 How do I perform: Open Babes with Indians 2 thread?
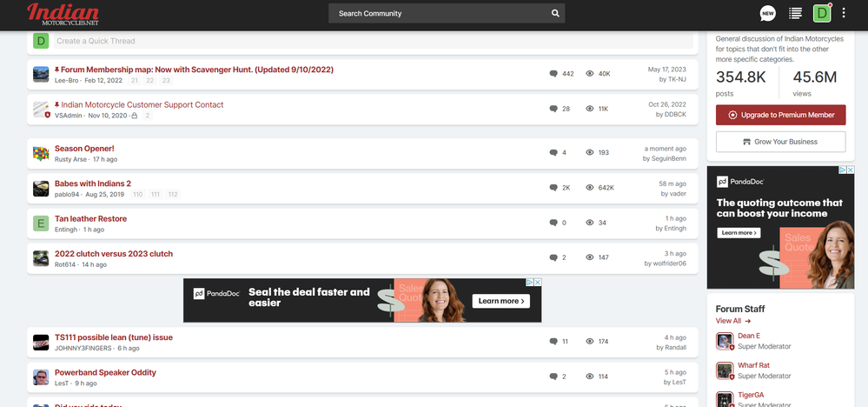tap(93, 183)
